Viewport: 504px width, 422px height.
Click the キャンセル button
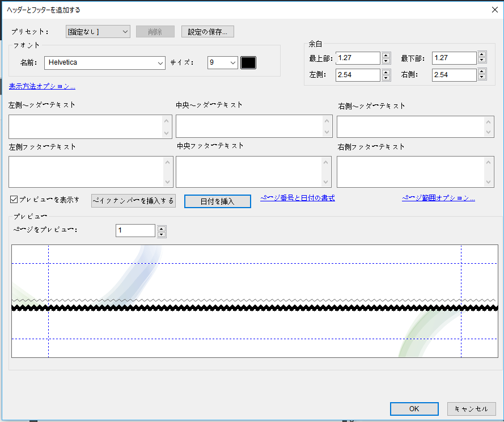(x=471, y=408)
